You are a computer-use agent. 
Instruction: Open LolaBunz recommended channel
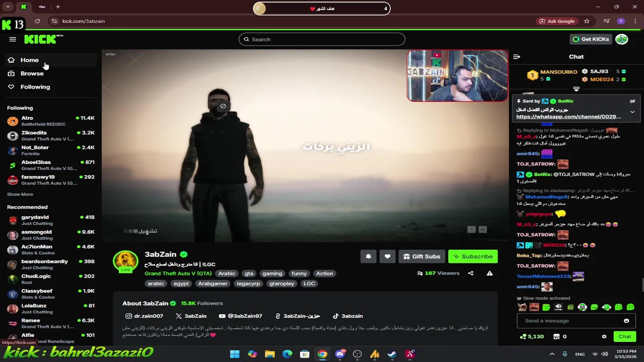pos(50,308)
